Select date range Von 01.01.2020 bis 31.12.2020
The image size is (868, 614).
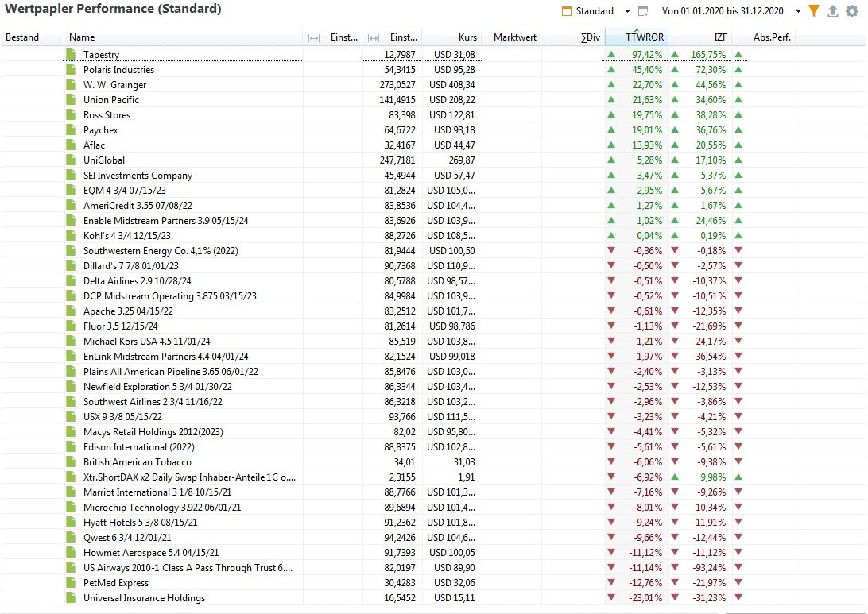click(x=723, y=11)
